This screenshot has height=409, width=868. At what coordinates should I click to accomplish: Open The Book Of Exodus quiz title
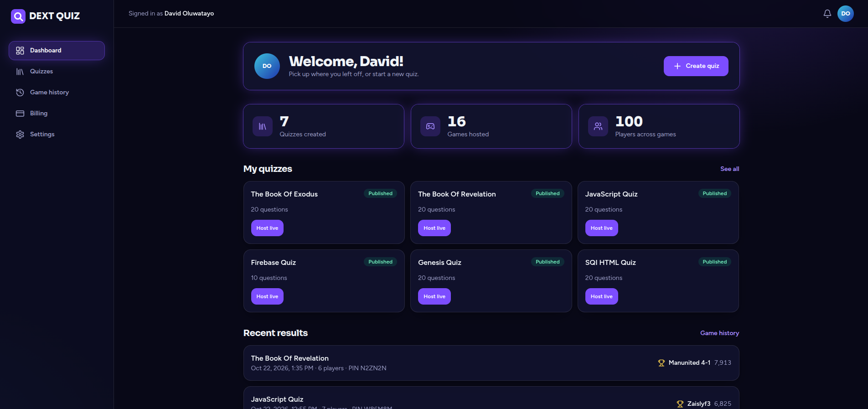point(284,194)
